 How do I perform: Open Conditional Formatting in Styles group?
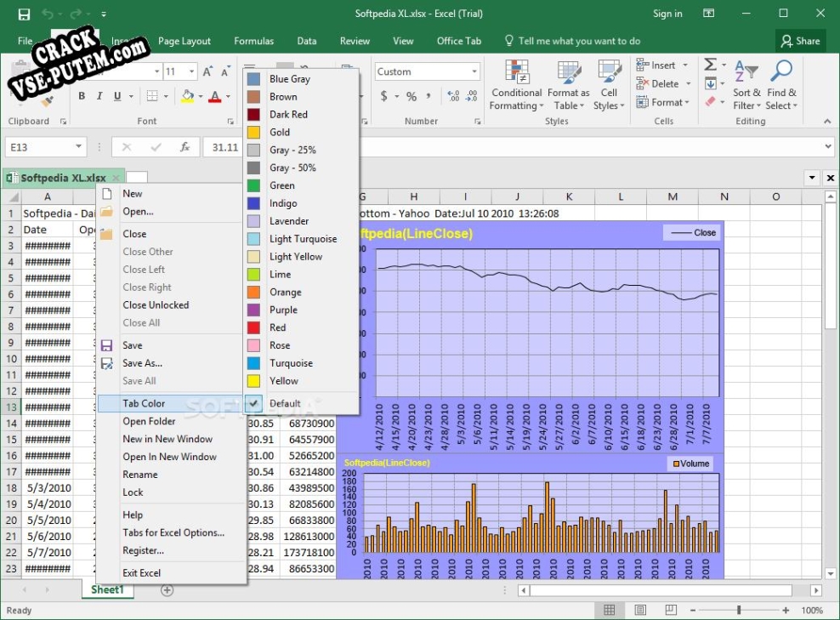point(516,86)
